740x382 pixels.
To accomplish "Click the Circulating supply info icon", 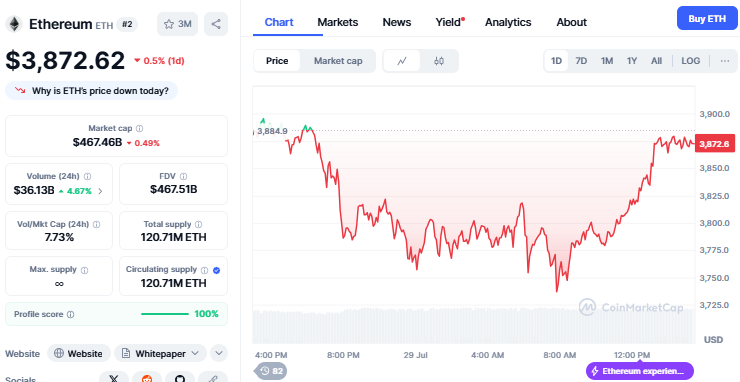I will coord(204,270).
